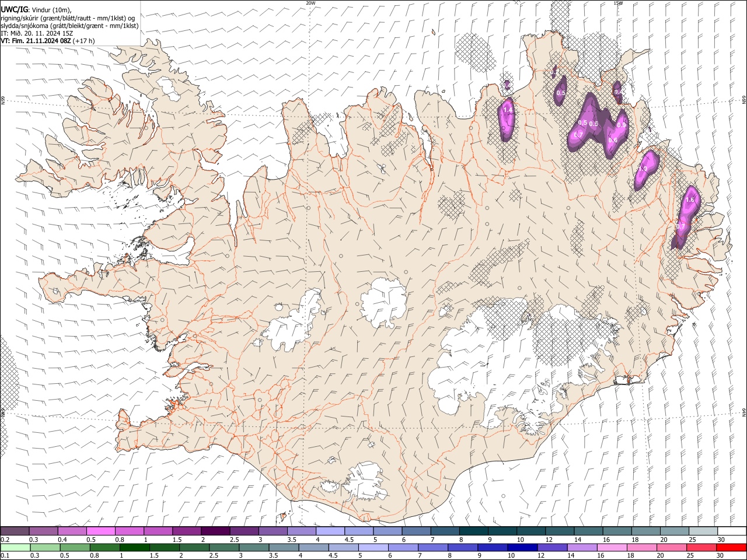The width and height of the screenshot is (747, 560).
Task: Pick the lower legend swatch starting at 2.5
Action: point(224,547)
